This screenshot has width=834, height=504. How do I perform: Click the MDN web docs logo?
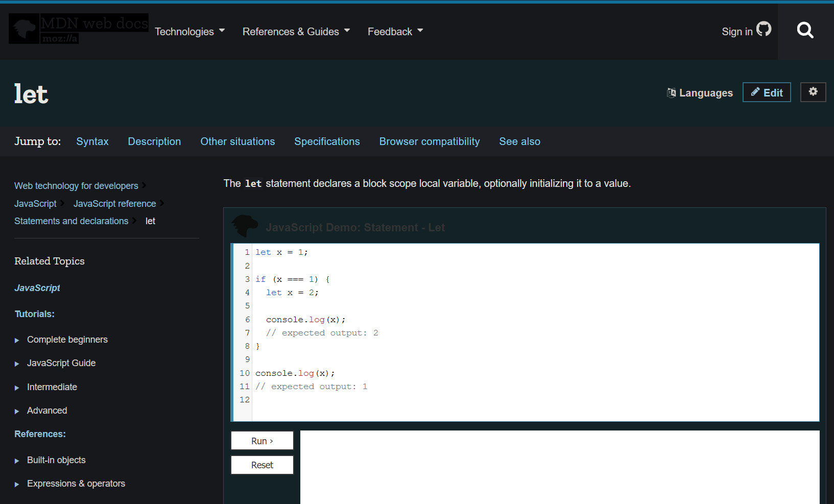pyautogui.click(x=79, y=29)
